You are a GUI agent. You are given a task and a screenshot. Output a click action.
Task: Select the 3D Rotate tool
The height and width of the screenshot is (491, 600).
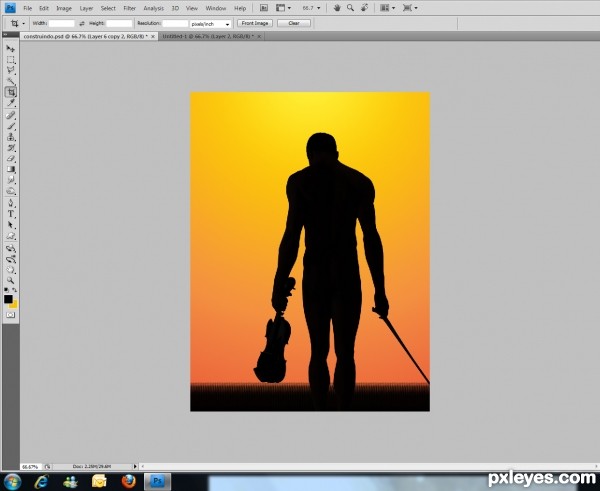[10, 248]
